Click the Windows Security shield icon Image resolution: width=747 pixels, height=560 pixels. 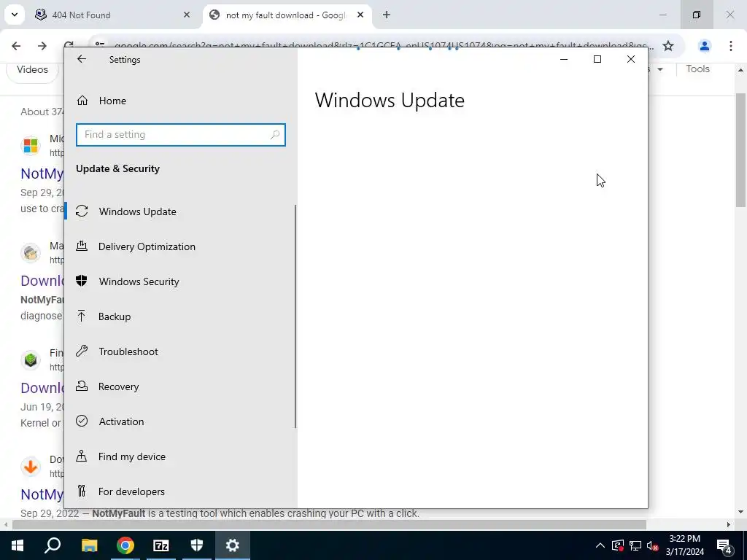tap(82, 281)
